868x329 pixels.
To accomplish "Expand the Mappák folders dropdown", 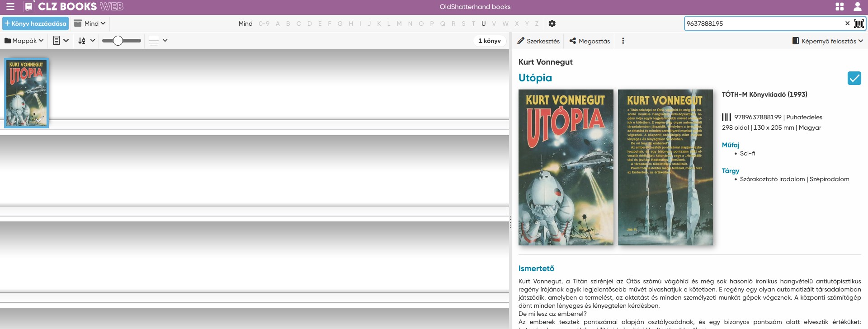I will pos(24,41).
